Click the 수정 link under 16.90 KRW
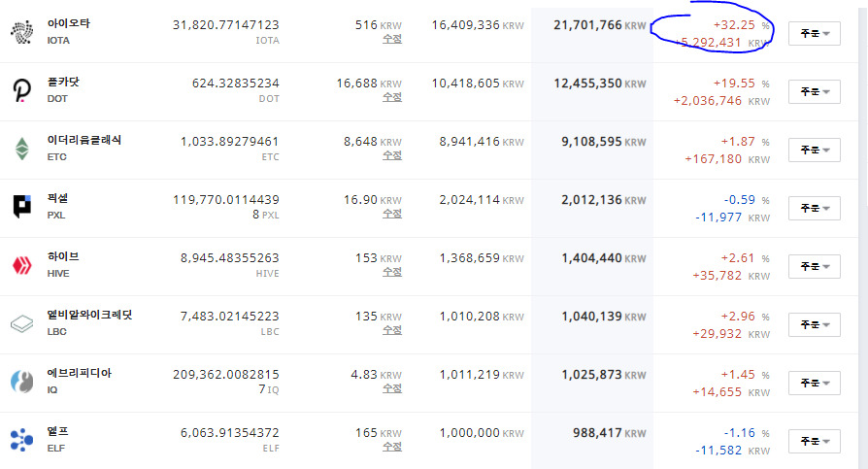 coord(392,214)
